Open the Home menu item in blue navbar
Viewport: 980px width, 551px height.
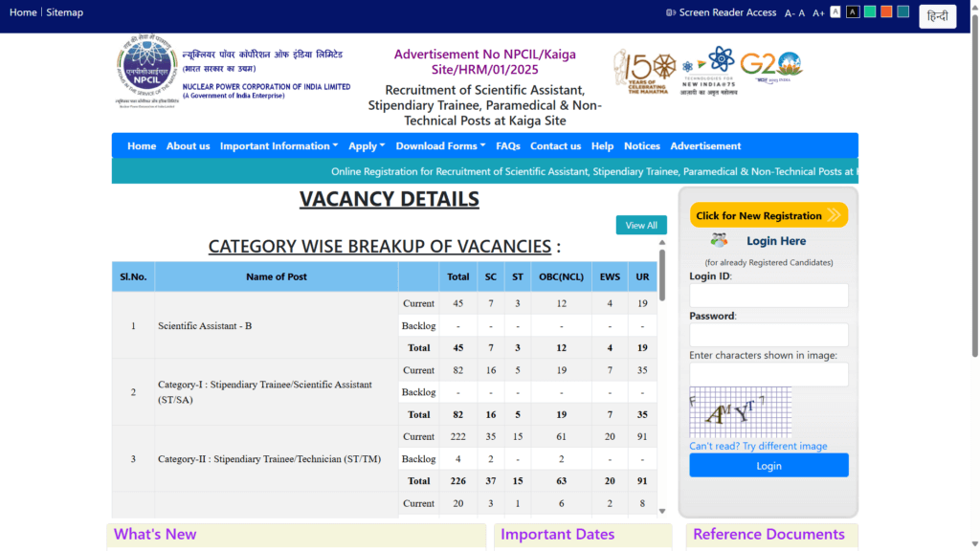[x=142, y=145]
